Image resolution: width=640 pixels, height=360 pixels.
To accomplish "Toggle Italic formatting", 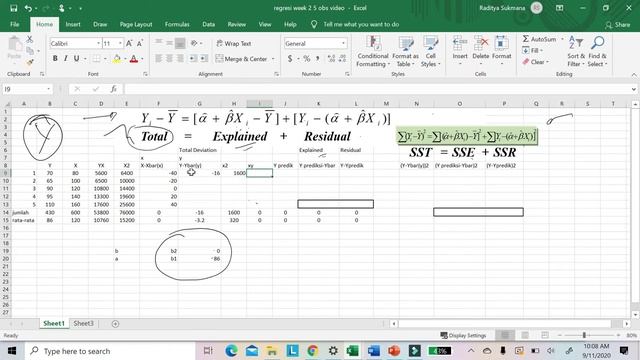I will click(x=65, y=59).
